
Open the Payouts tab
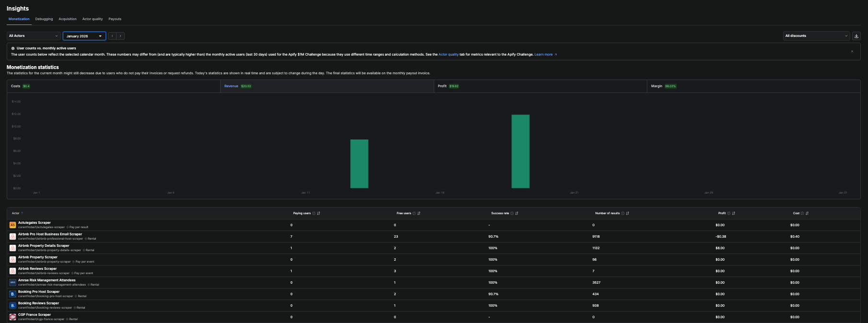115,19
